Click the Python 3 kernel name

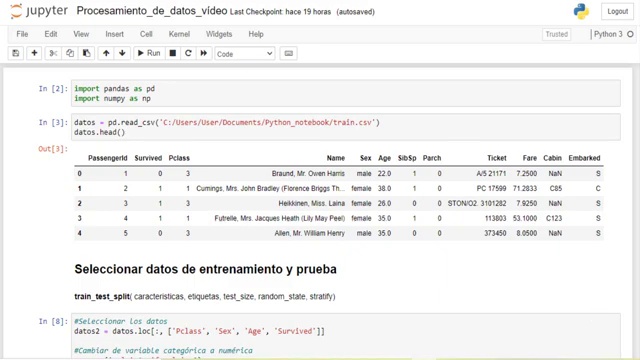pyautogui.click(x=608, y=34)
